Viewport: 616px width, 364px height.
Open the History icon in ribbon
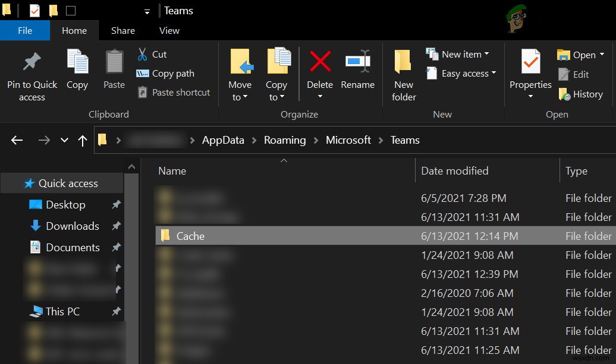564,94
